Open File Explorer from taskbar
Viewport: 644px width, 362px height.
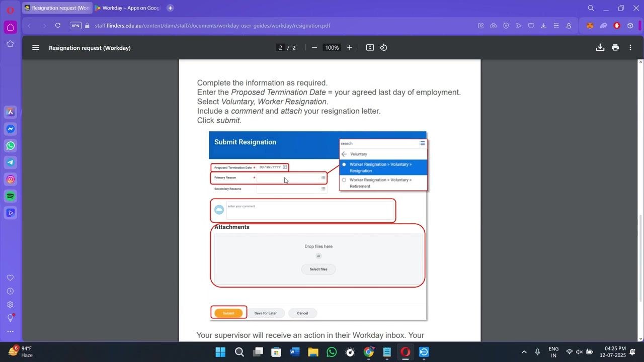tap(313, 352)
